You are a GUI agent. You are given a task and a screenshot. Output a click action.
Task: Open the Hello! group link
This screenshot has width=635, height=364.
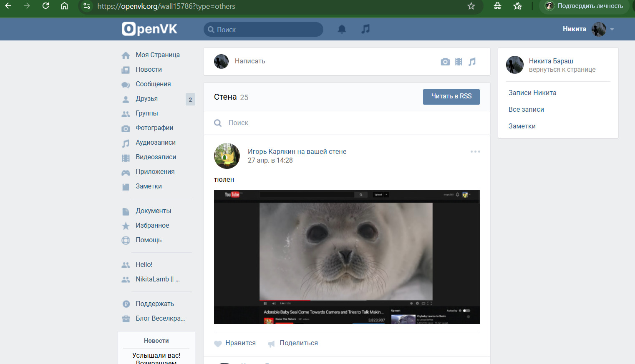[x=144, y=264]
